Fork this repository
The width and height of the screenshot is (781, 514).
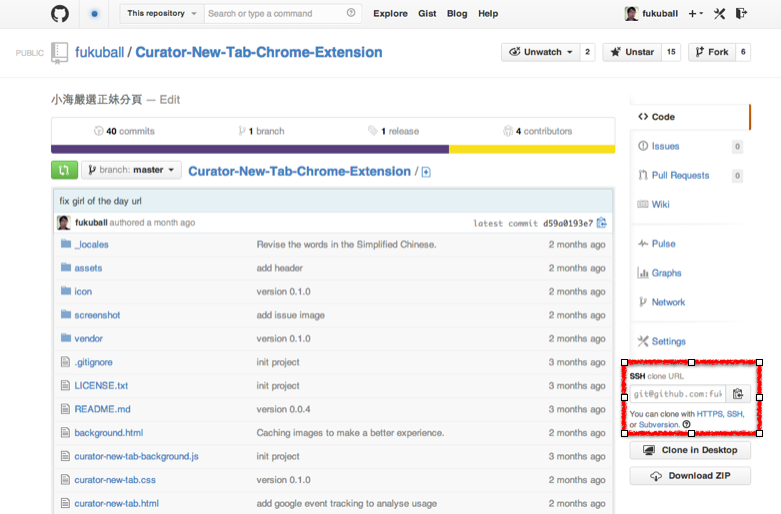[x=712, y=52]
